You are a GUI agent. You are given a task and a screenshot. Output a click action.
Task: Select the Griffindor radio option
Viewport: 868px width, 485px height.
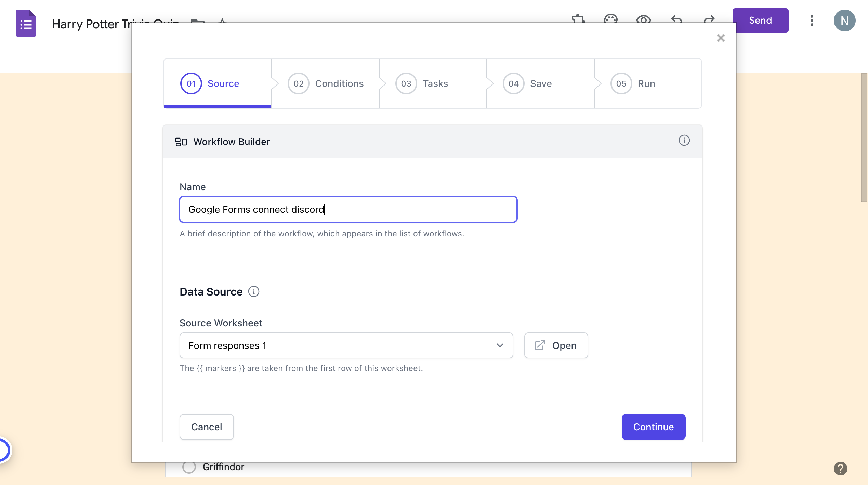click(x=189, y=467)
